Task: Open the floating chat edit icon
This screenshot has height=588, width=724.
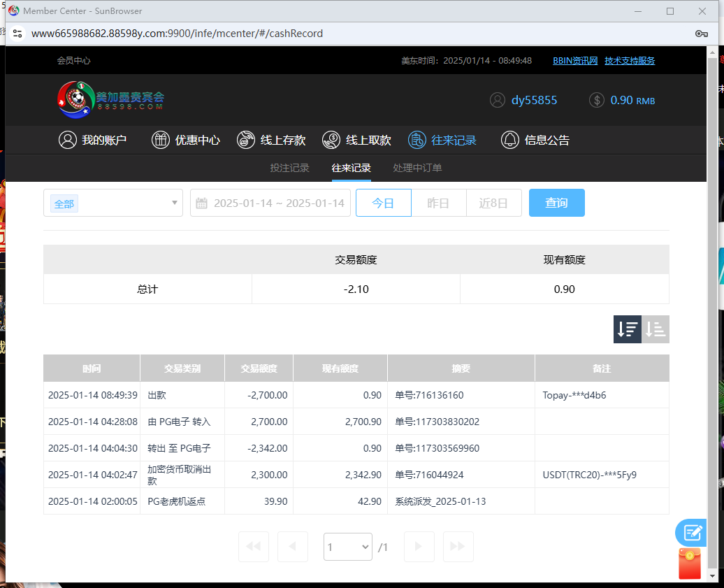Action: click(690, 532)
